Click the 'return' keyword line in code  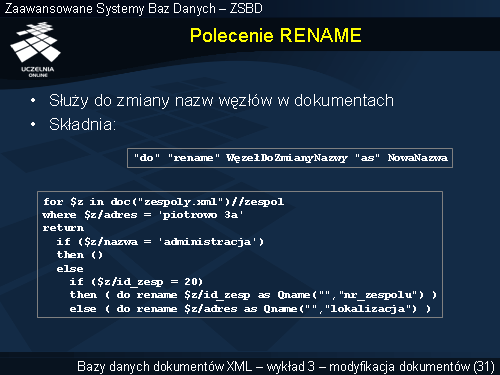point(63,228)
